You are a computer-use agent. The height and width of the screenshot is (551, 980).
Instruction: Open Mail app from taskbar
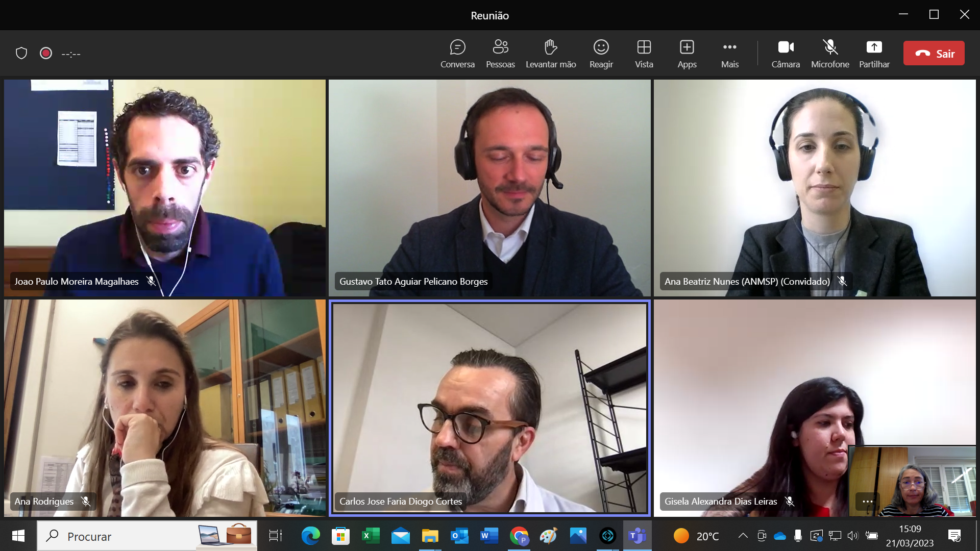401,536
